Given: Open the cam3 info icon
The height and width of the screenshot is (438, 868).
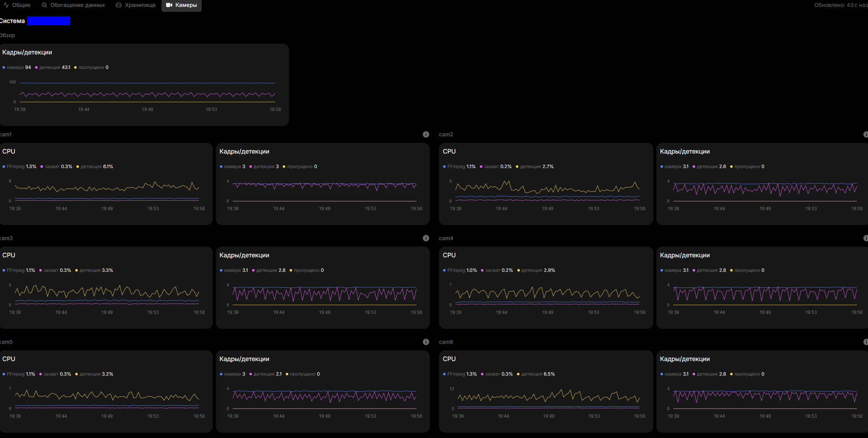Looking at the screenshot, I should [x=426, y=238].
